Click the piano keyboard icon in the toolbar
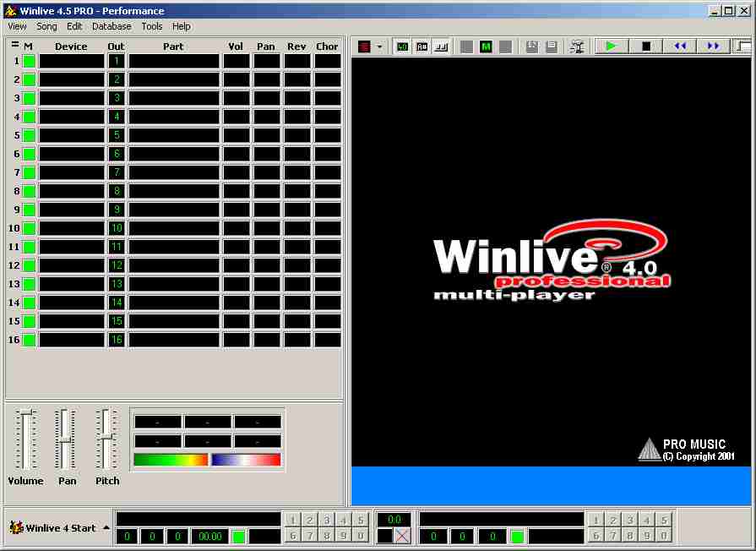The image size is (756, 551). [441, 46]
